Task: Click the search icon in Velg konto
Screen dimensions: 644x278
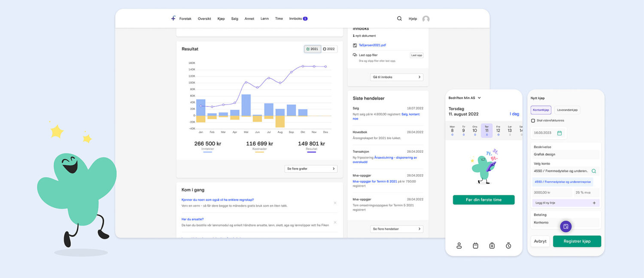Action: [594, 171]
